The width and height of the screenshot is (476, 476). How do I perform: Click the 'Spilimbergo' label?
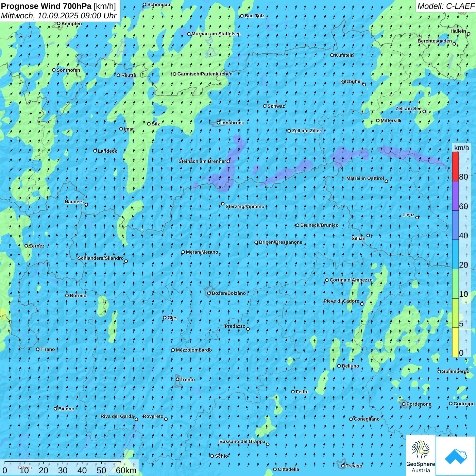[456, 371]
